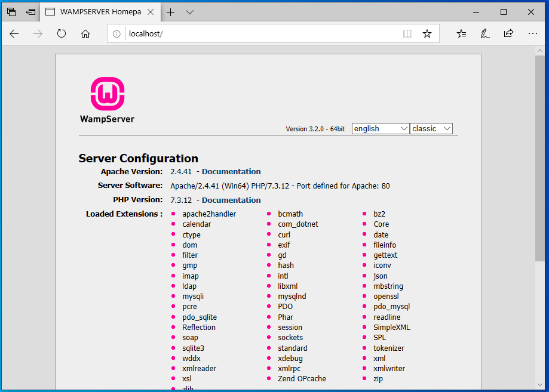Open Apache Version Documentation link
The height and width of the screenshot is (392, 549).
click(231, 172)
